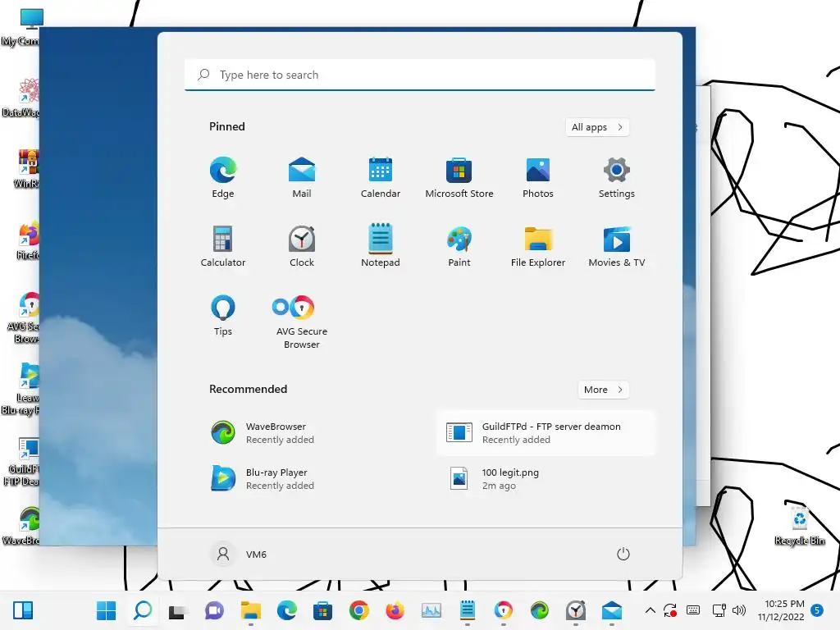Launch the AVG Secure Browser pinned app
This screenshot has width=840, height=630.
click(x=302, y=322)
